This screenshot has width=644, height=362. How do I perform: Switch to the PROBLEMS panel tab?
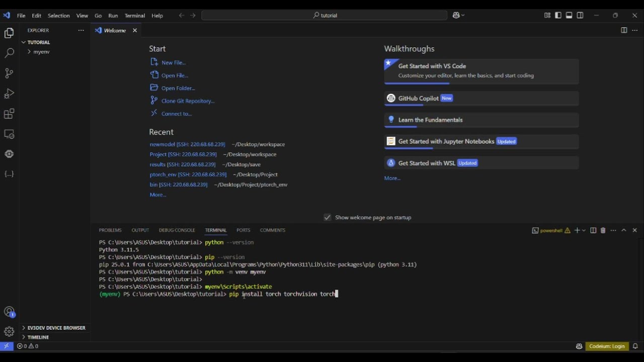click(x=110, y=230)
